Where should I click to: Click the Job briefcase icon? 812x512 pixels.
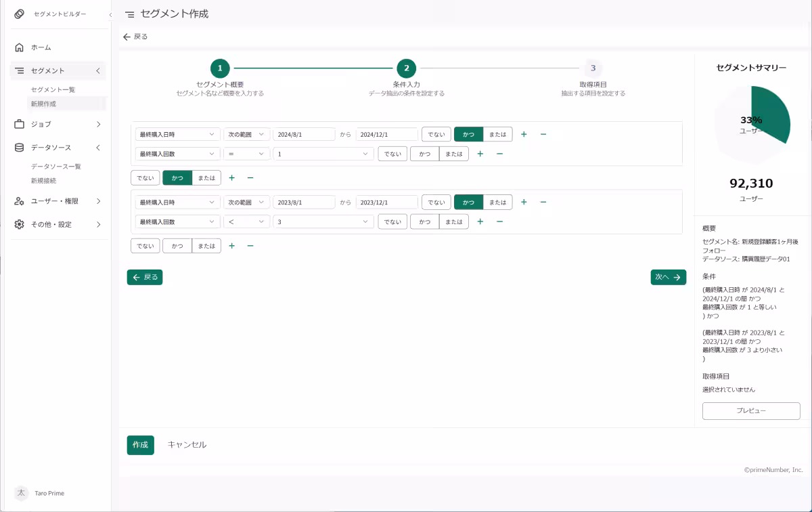[x=20, y=124]
